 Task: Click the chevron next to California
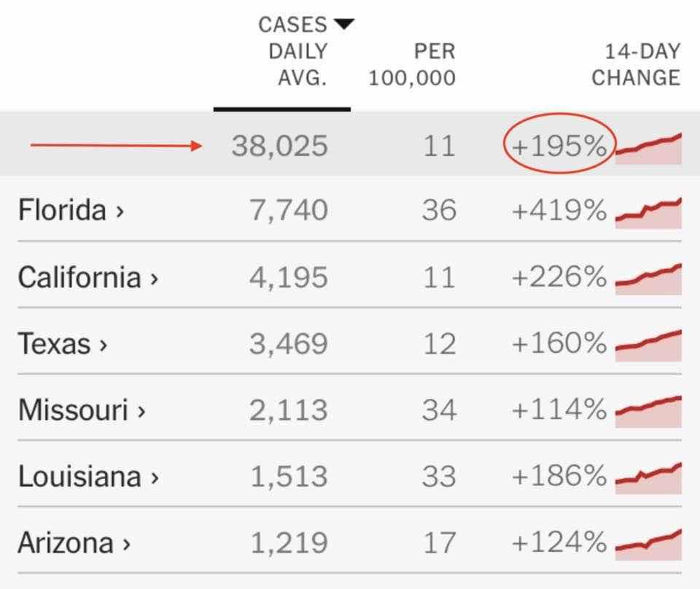(x=154, y=279)
